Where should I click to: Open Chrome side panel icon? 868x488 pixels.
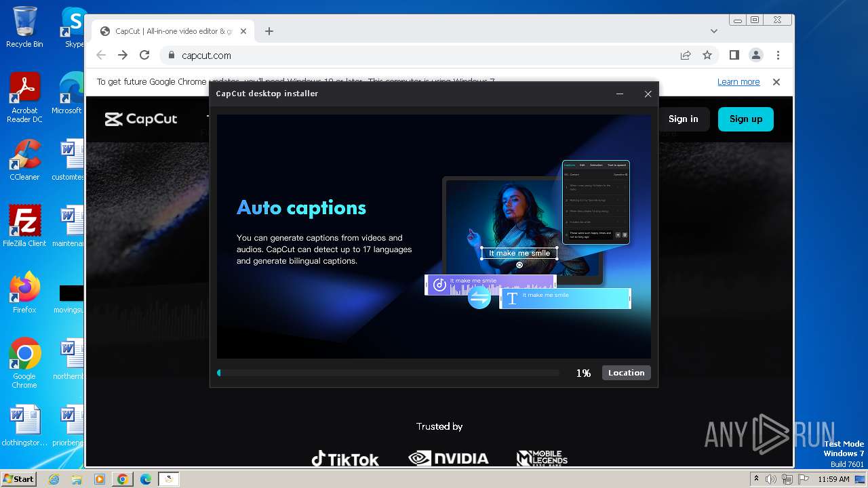(734, 56)
